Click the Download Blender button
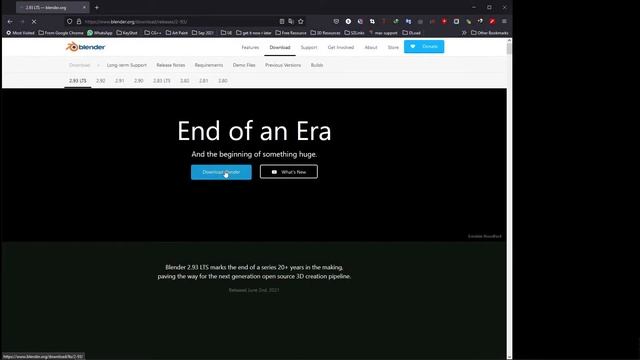The width and height of the screenshot is (640, 360). point(221,172)
